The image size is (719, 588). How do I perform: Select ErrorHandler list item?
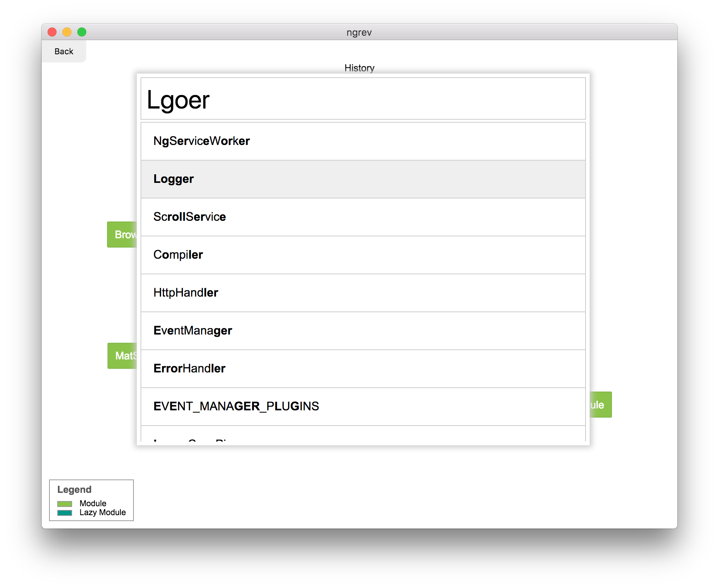tap(363, 369)
